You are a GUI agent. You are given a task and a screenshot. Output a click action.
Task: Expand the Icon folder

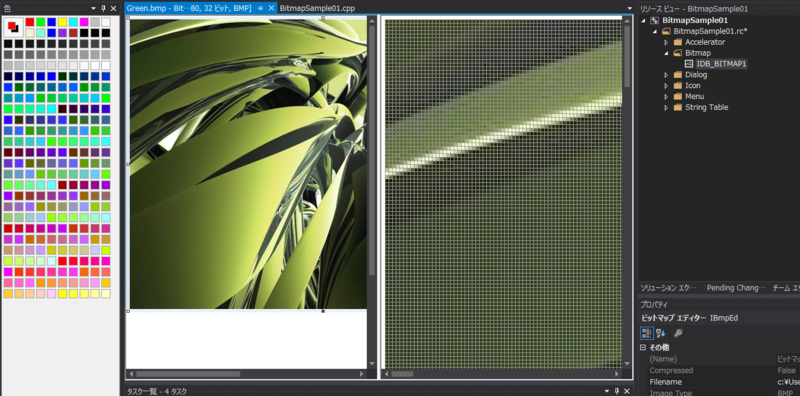pyautogui.click(x=666, y=86)
